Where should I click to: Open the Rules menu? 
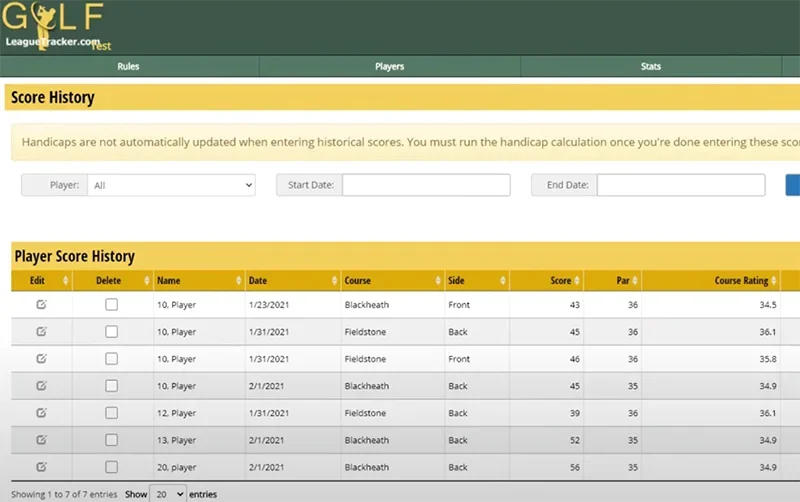[128, 67]
